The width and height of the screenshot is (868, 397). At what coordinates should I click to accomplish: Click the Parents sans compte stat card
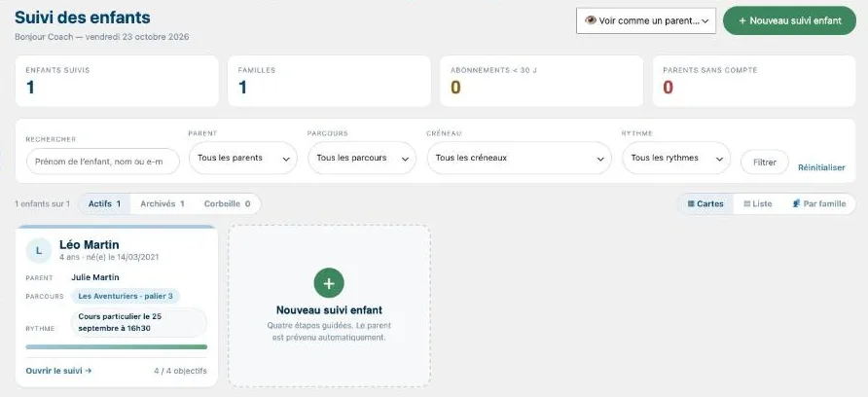coord(754,81)
